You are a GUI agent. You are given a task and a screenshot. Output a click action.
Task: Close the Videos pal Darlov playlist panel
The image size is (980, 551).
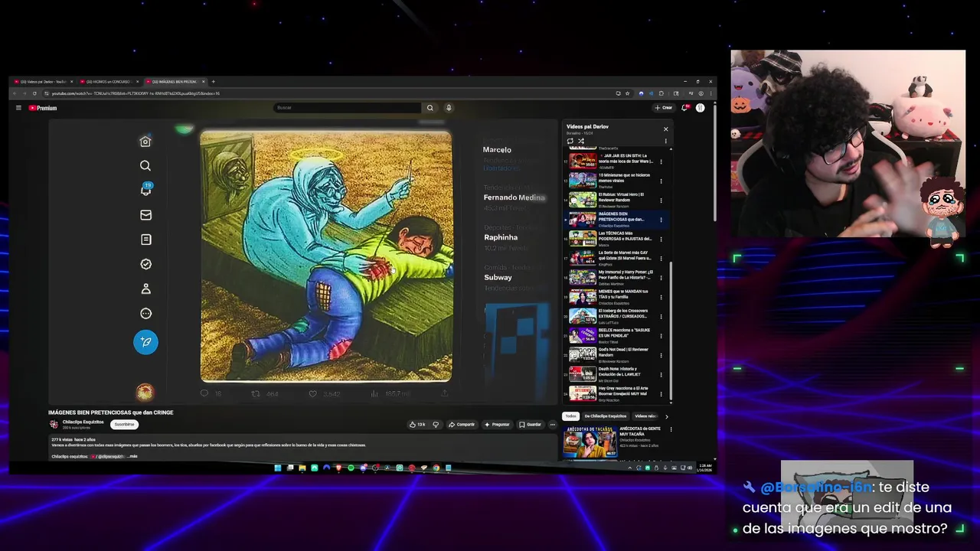tap(665, 129)
